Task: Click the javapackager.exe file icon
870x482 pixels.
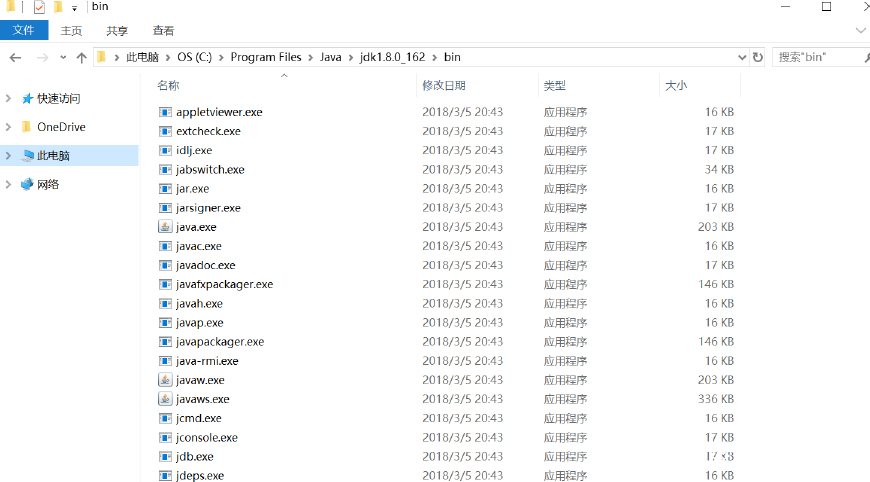Action: point(165,342)
